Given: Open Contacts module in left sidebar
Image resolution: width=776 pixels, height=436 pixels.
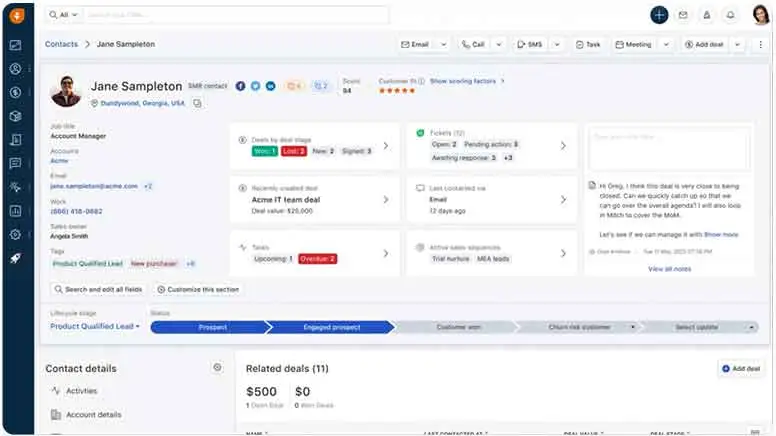Looking at the screenshot, I should coord(15,69).
